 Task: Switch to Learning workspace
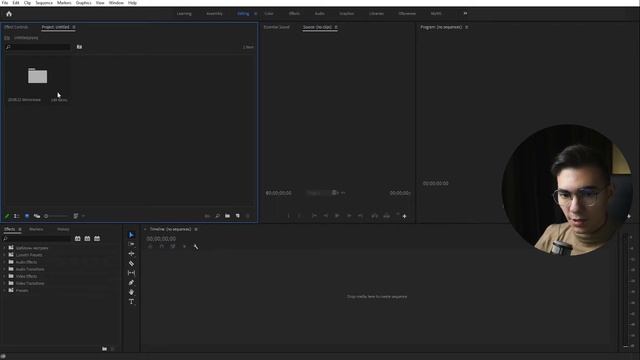pyautogui.click(x=184, y=13)
